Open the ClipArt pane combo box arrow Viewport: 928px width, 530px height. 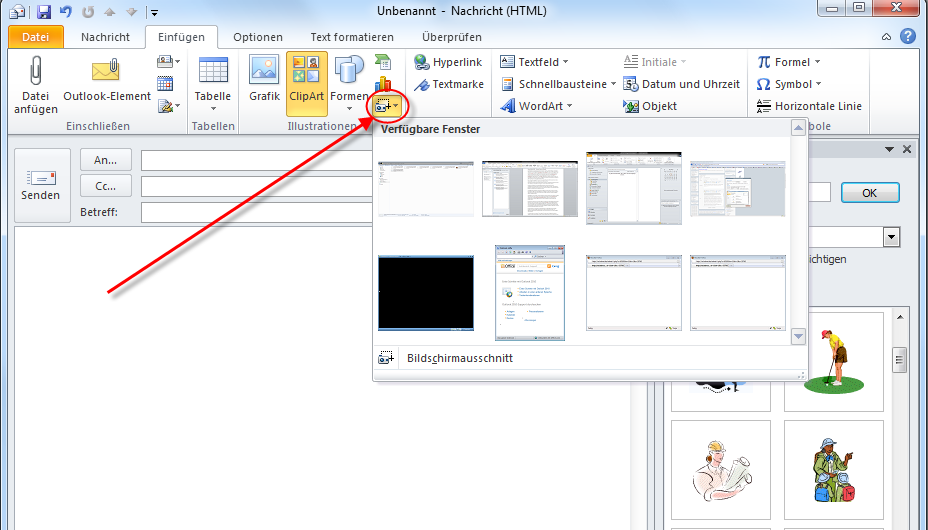(x=891, y=237)
